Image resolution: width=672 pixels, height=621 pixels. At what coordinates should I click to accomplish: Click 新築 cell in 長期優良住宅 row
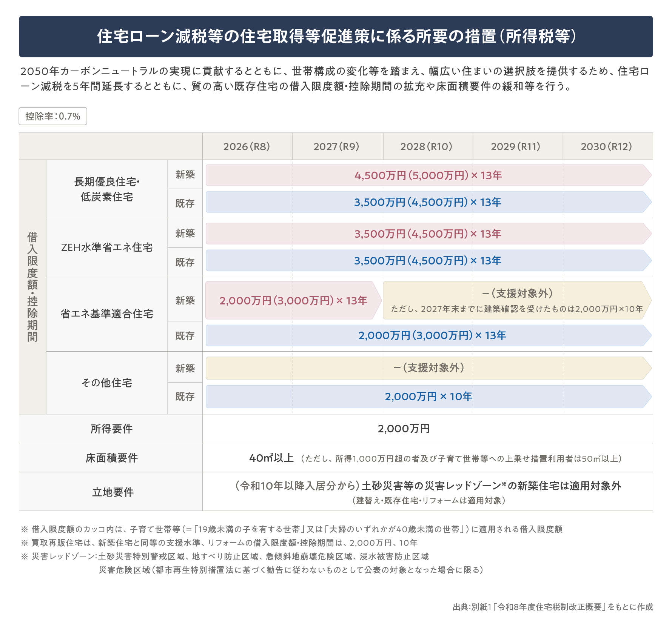click(185, 174)
